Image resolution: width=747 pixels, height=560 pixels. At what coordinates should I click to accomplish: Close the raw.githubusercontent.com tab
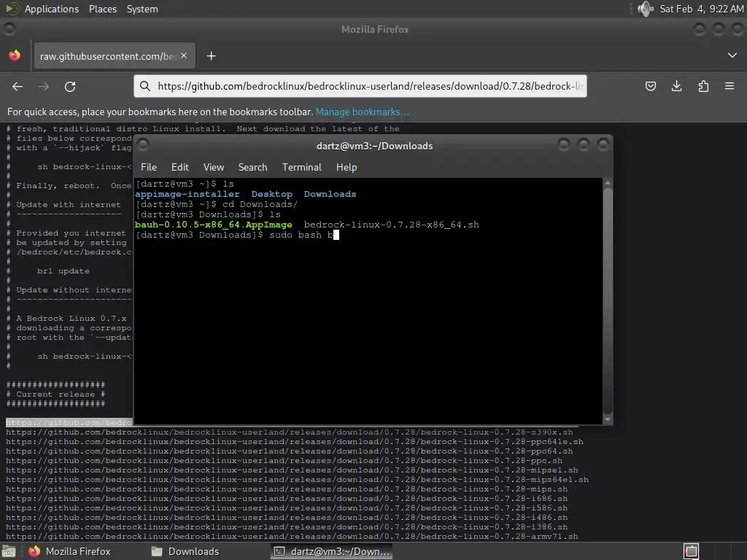[x=184, y=55]
